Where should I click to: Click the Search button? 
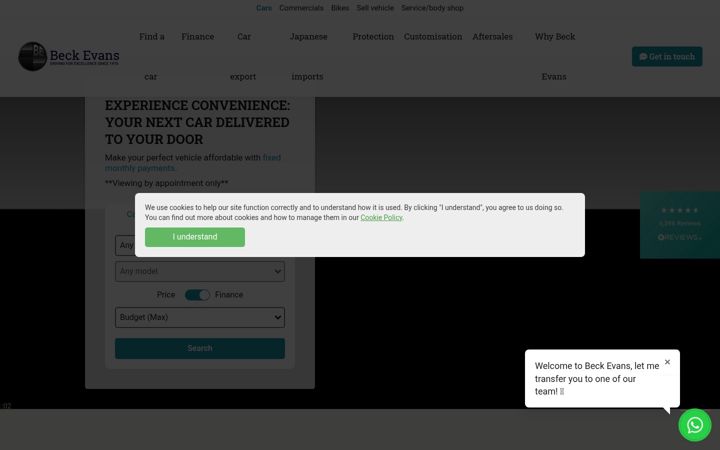coord(200,349)
